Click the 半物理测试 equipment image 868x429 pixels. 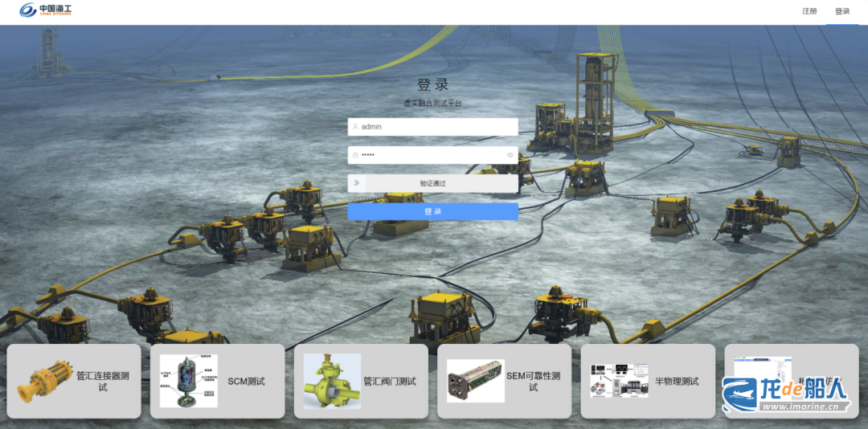coord(619,381)
